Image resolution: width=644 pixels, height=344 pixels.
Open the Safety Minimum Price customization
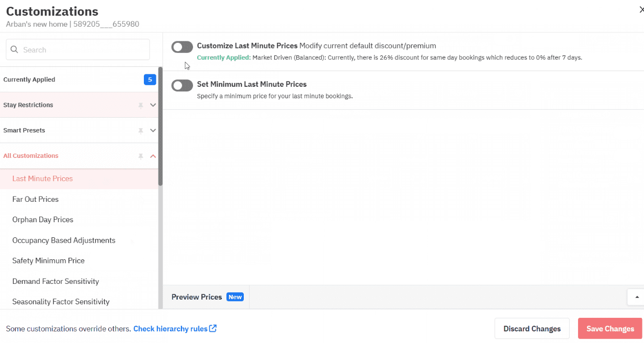click(48, 260)
